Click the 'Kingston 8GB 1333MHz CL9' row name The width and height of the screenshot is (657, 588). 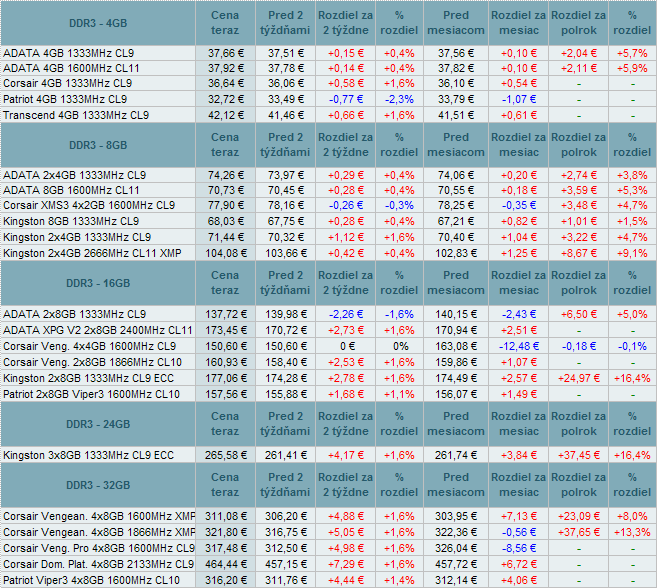point(71,221)
